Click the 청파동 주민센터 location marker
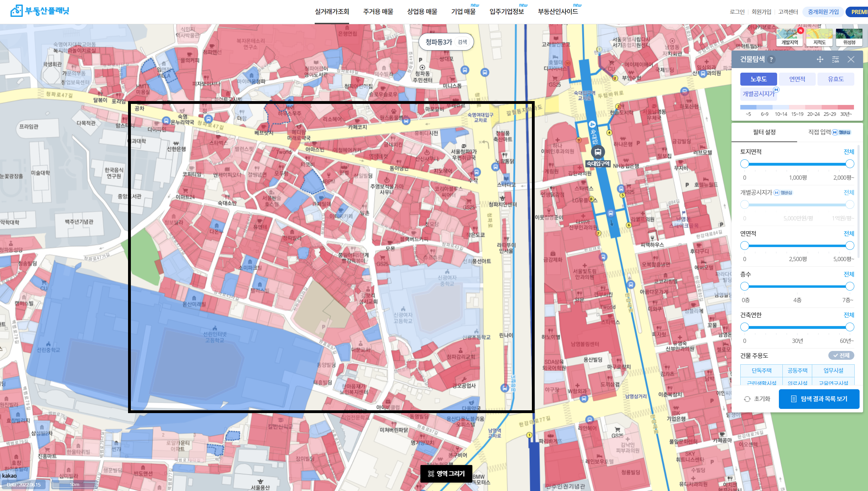 422,68
